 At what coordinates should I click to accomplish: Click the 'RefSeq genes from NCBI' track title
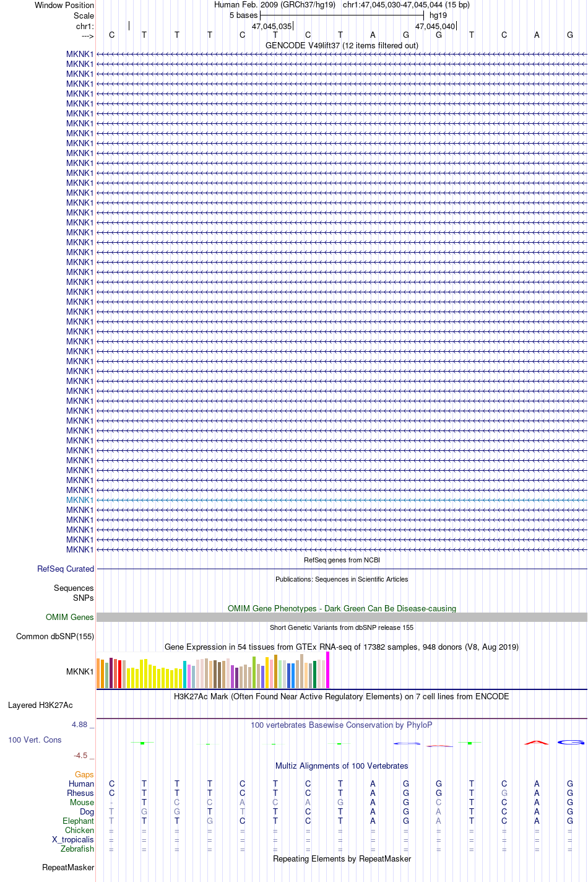342,560
